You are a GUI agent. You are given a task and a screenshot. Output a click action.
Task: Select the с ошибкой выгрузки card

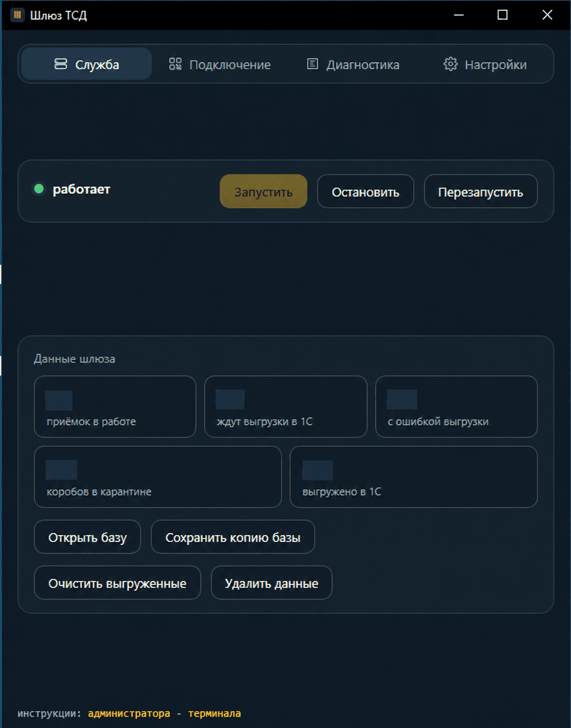[x=456, y=407]
